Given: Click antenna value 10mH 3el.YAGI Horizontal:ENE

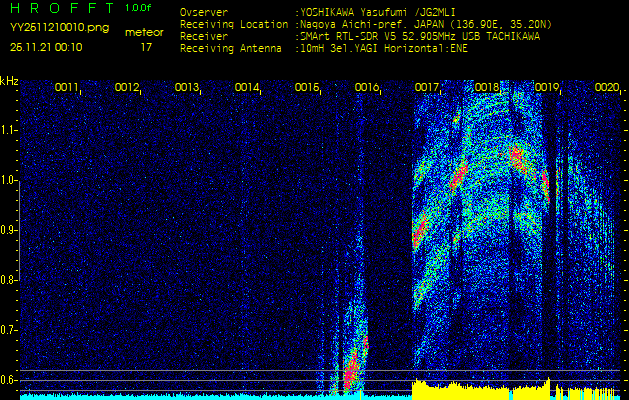Looking at the screenshot, I should coord(384,49).
